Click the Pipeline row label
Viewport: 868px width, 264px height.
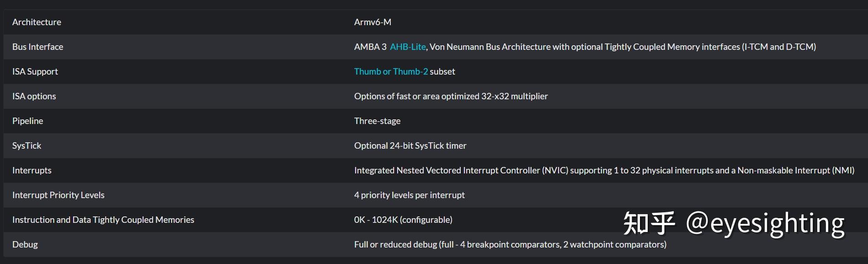[27, 121]
